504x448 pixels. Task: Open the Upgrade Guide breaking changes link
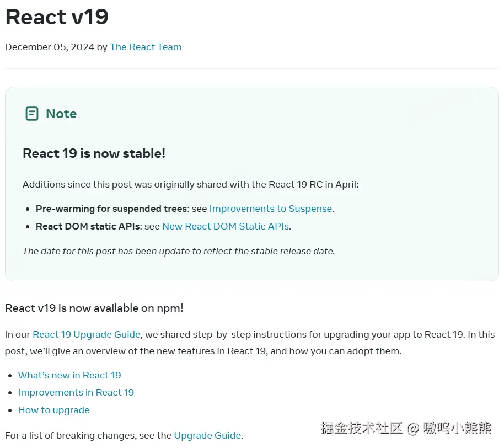(207, 435)
